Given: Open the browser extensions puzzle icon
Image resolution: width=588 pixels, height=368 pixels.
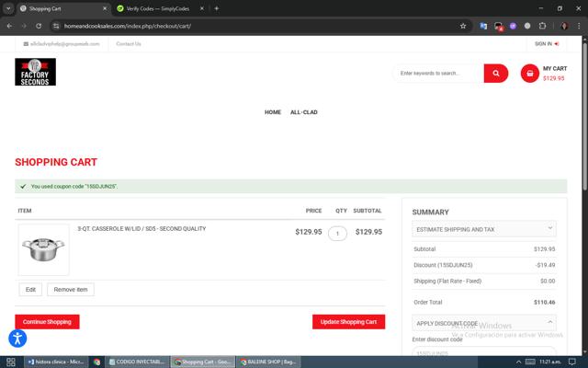Looking at the screenshot, I should (542, 26).
